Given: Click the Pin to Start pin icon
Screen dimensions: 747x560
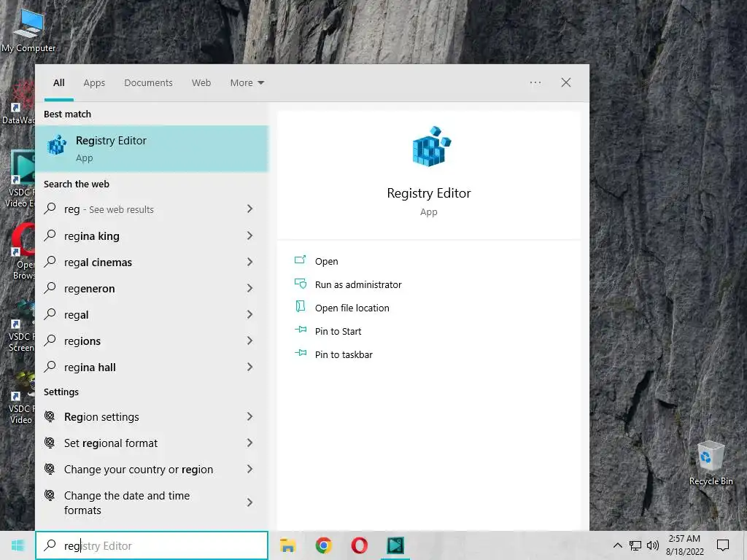Looking at the screenshot, I should tap(300, 330).
